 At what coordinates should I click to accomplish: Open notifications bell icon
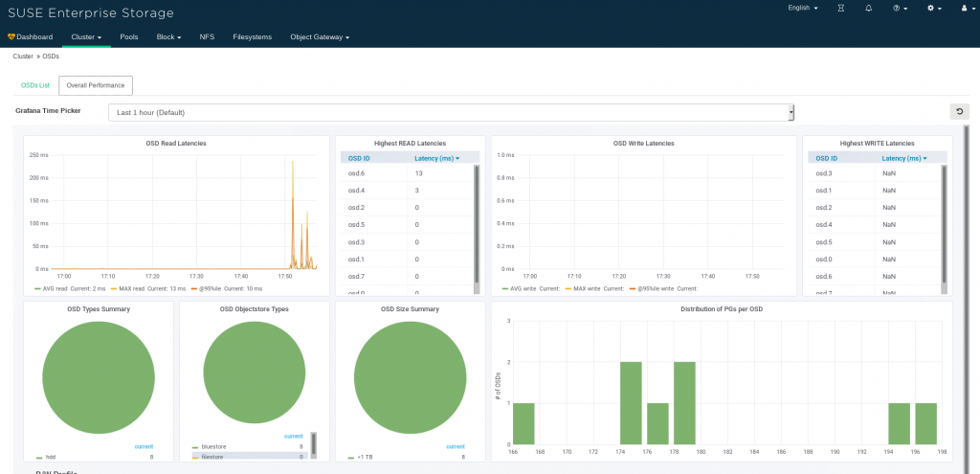pos(868,8)
